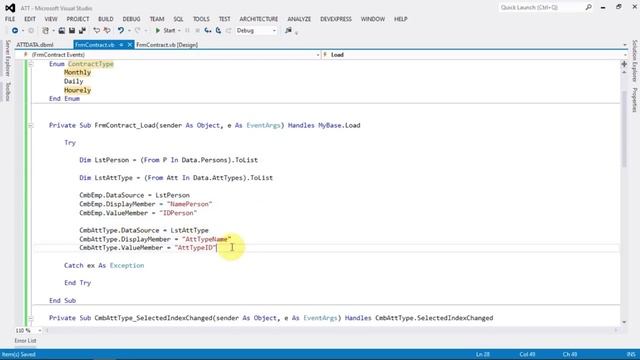This screenshot has height=360, width=640.
Task: Click the vertical scrollbar thumb in editor
Action: [624, 129]
